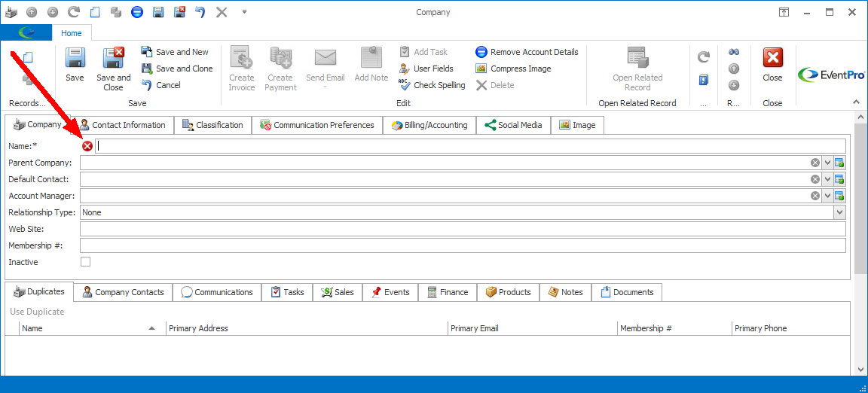Screen dimensions: 868x393
Task: Click the red Close button in the ribbon
Action: (x=772, y=57)
